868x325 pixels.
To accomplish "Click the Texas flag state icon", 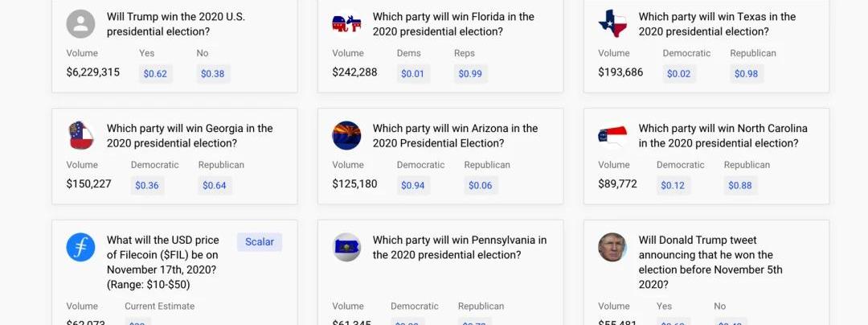I will tap(612, 24).
